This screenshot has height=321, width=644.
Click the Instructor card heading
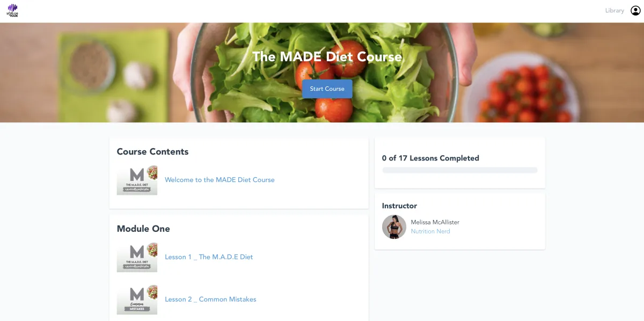399,206
